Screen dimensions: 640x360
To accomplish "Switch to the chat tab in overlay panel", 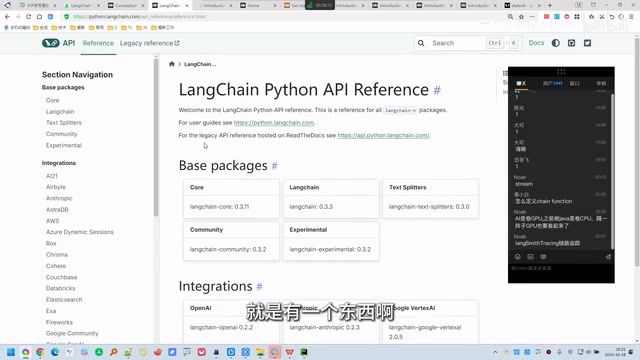I will [x=521, y=83].
